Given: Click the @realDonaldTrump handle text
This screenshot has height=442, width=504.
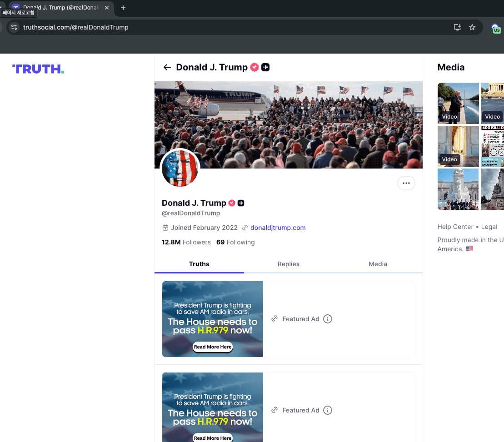Looking at the screenshot, I should pyautogui.click(x=191, y=214).
